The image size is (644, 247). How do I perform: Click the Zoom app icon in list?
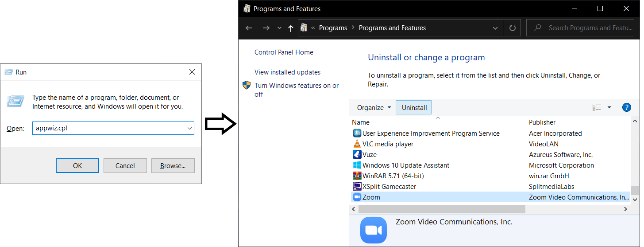point(357,197)
